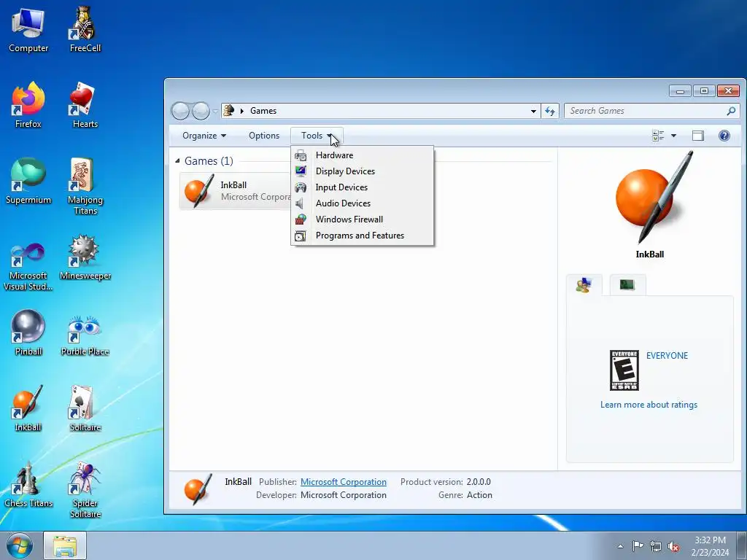Maximize the Games window
Image resolution: width=747 pixels, height=560 pixels.
[x=704, y=90]
